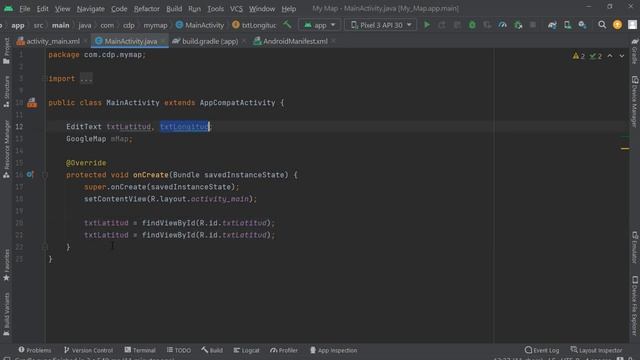Click the yellow warning stripe mark on scrollbar
The image size is (640, 360).
click(625, 149)
